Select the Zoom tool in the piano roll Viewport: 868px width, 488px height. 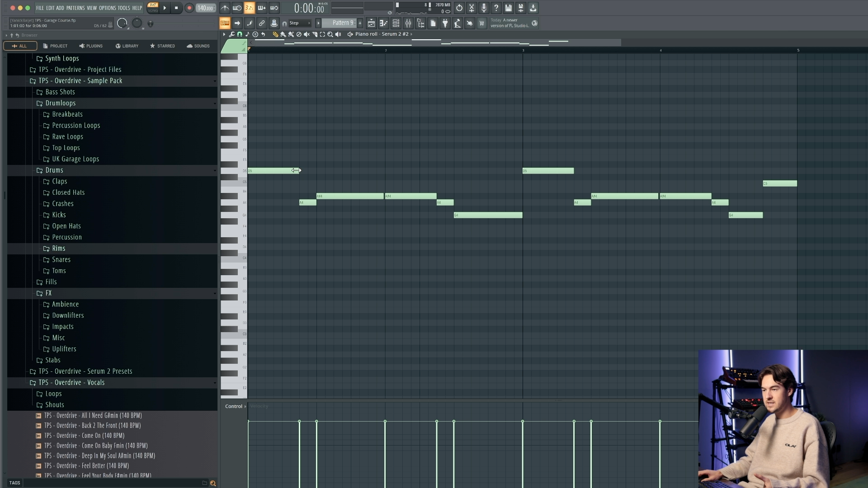point(330,34)
